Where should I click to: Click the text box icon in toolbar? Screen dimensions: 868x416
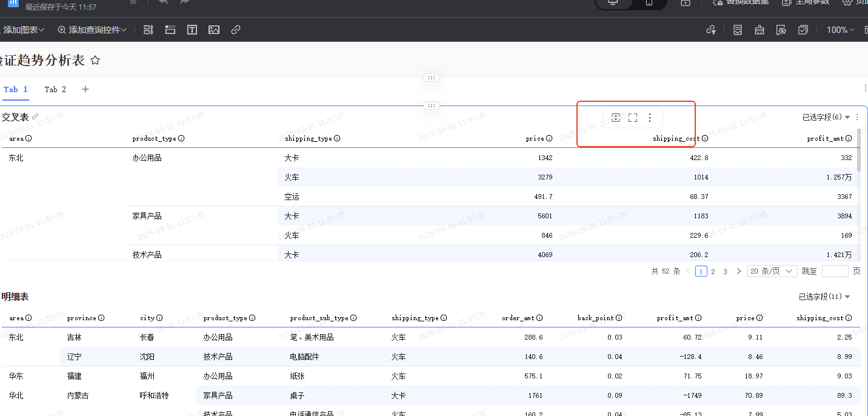tap(192, 30)
